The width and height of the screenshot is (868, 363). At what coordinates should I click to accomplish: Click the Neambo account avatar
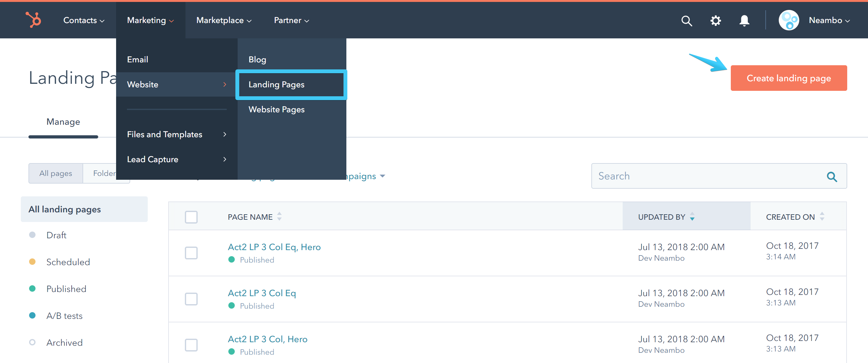[788, 20]
